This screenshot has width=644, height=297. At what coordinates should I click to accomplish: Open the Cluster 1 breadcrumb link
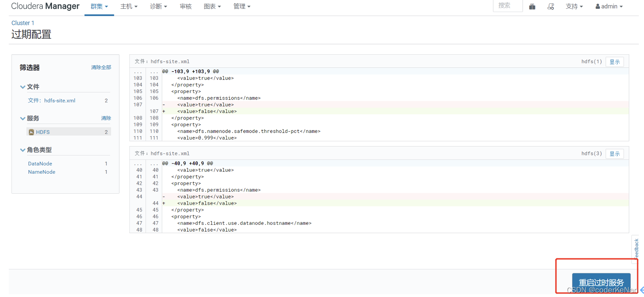[23, 23]
